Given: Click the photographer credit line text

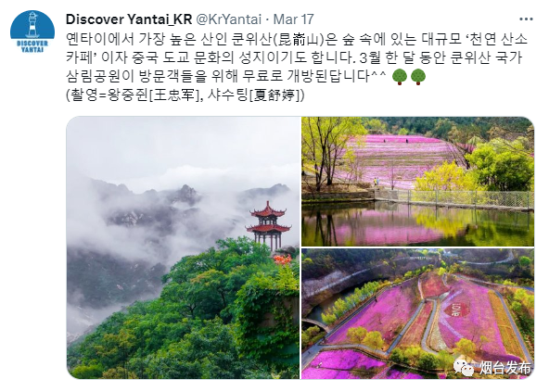Looking at the screenshot, I should point(185,95).
